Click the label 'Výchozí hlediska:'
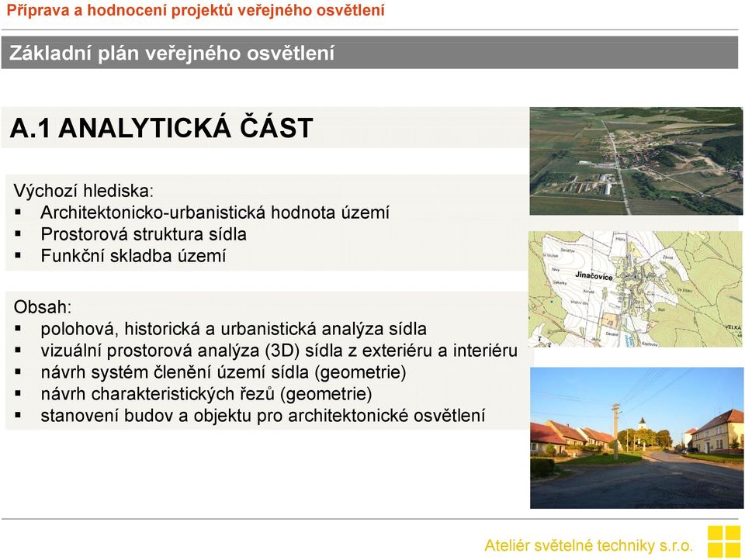This screenshot has width=745, height=560. [x=84, y=191]
